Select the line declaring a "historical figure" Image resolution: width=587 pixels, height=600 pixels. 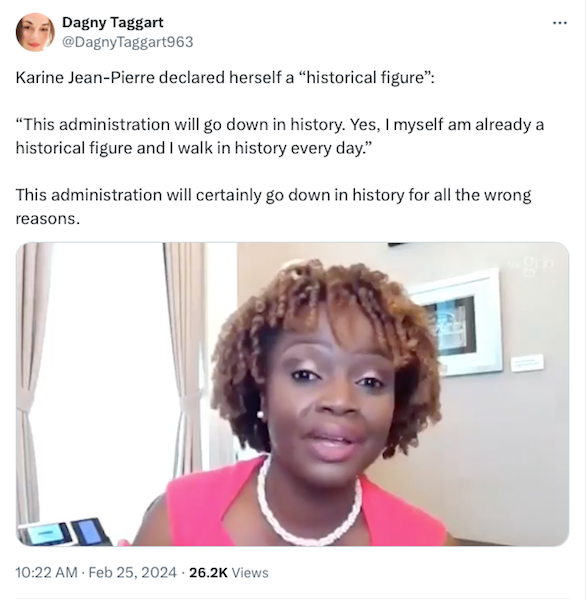225,78
